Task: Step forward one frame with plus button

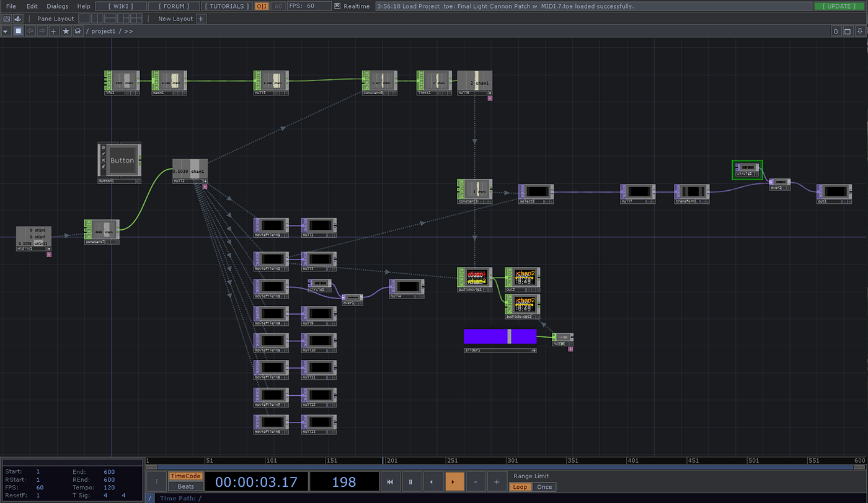Action: (497, 481)
